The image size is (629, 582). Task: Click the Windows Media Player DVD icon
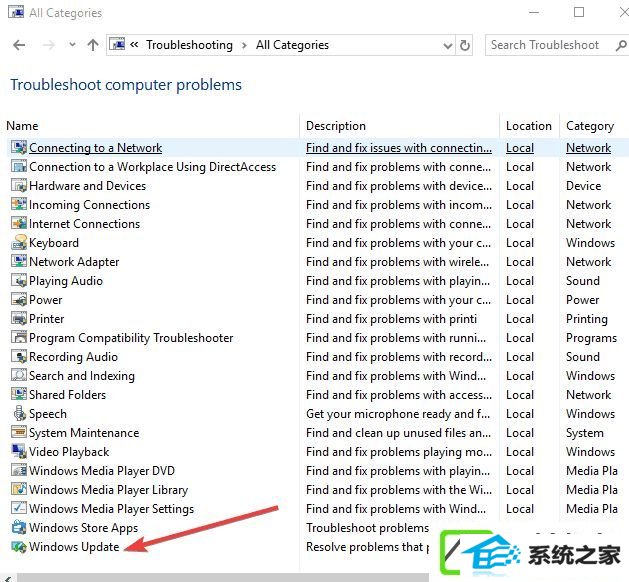pos(19,470)
